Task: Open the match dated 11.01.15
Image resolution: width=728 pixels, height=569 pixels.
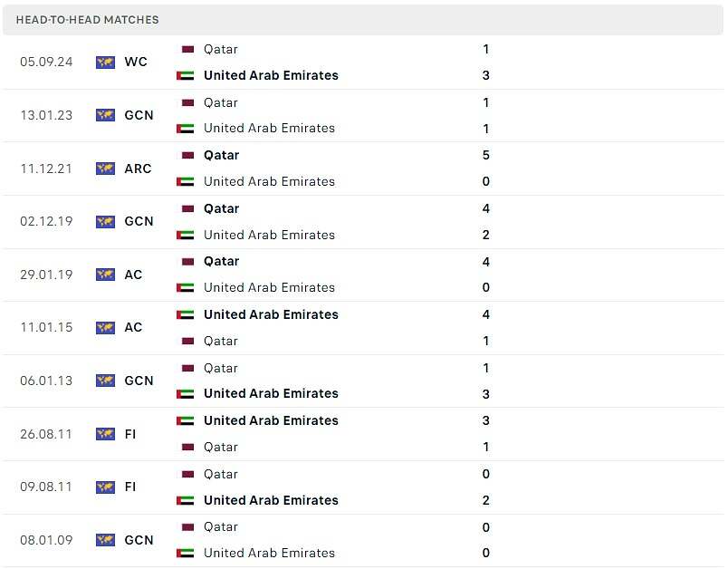Action: 363,328
